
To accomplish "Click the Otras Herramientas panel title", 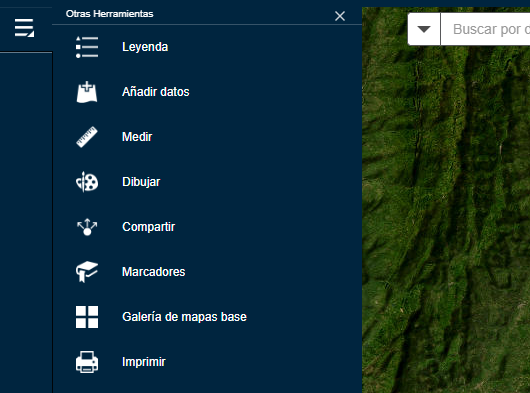I will [110, 14].
